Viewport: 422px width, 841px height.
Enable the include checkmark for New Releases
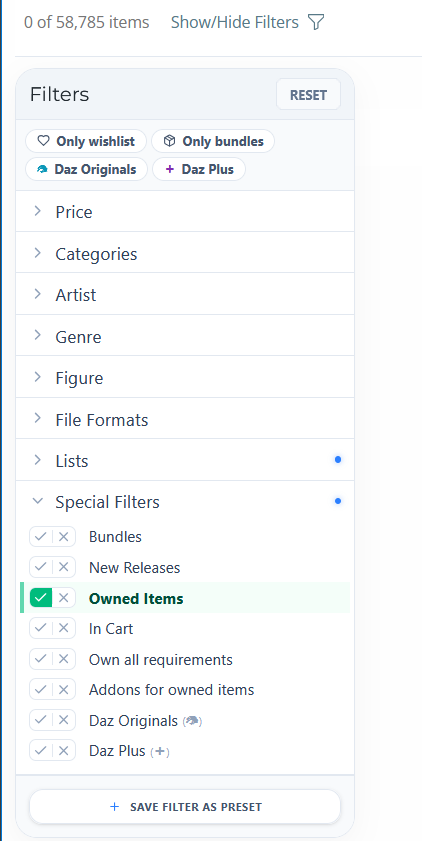[41, 567]
